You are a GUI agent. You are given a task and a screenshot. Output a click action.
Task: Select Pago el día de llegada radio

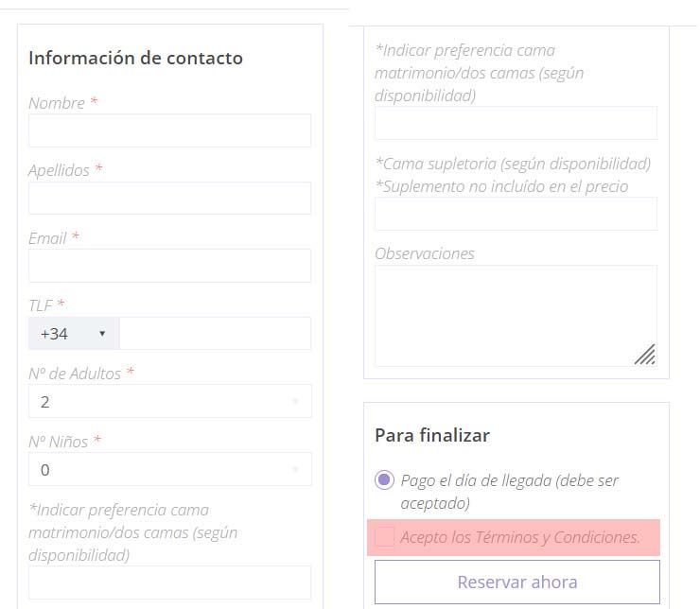click(384, 480)
